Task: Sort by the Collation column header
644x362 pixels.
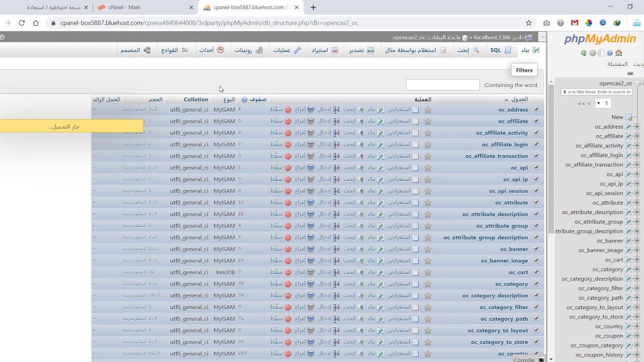Action: pos(196,100)
